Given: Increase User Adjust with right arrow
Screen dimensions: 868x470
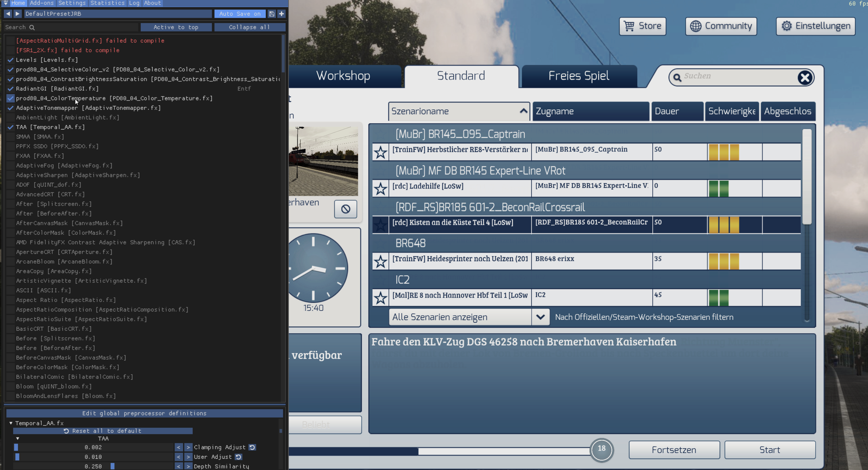Looking at the screenshot, I should click(x=188, y=457).
